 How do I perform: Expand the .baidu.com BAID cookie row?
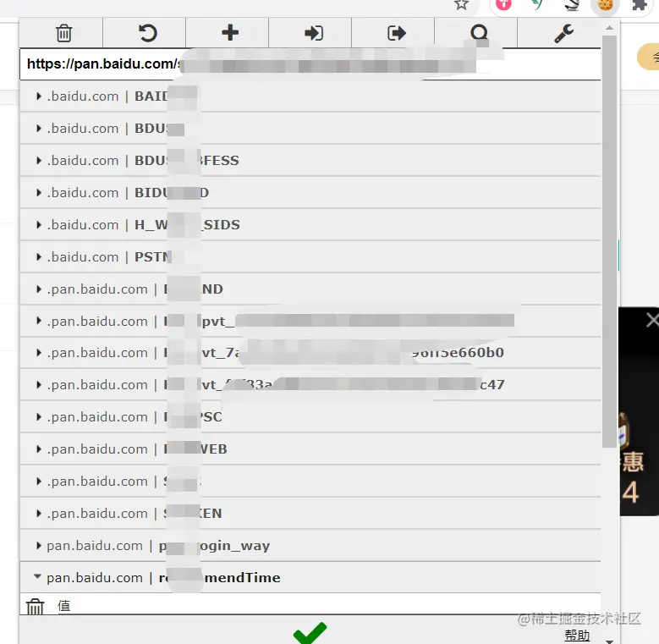pos(310,96)
